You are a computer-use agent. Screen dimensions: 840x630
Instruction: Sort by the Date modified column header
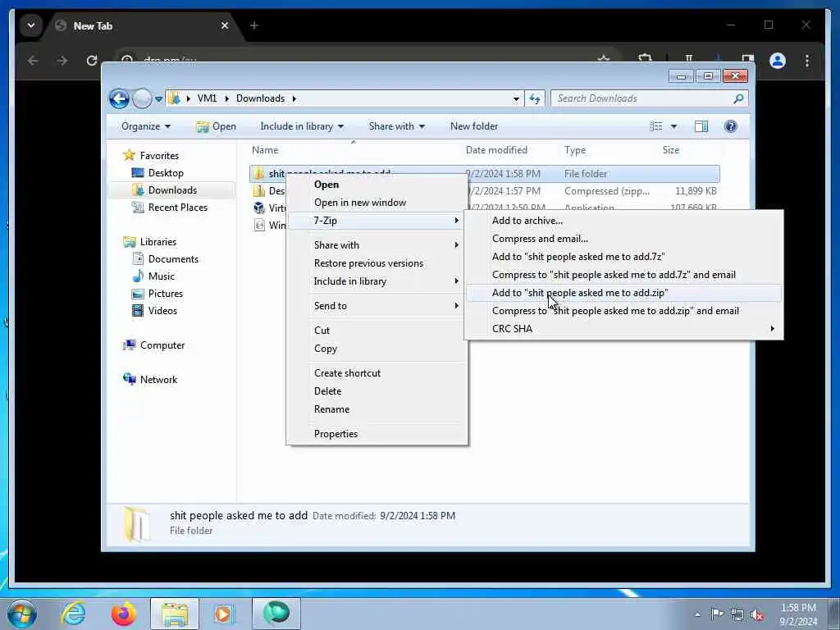[x=496, y=151]
